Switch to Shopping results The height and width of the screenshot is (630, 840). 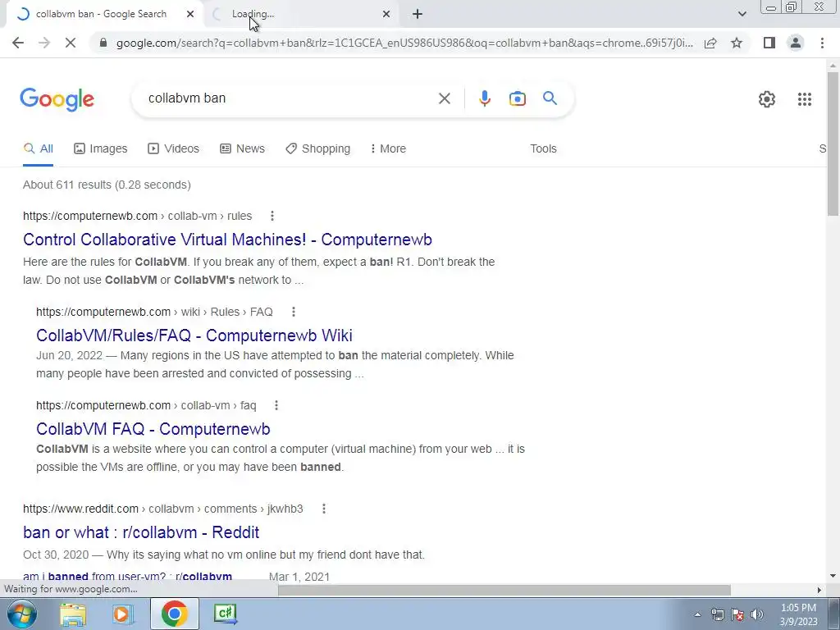click(317, 149)
